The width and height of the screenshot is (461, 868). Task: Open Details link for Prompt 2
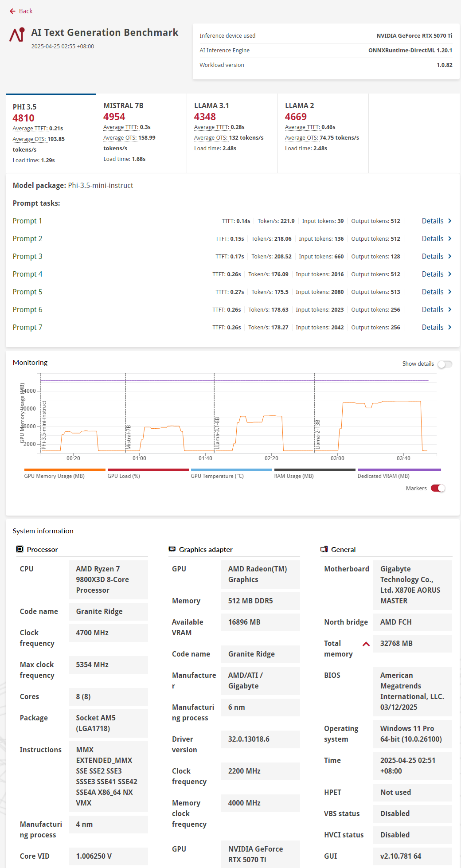pyautogui.click(x=432, y=239)
